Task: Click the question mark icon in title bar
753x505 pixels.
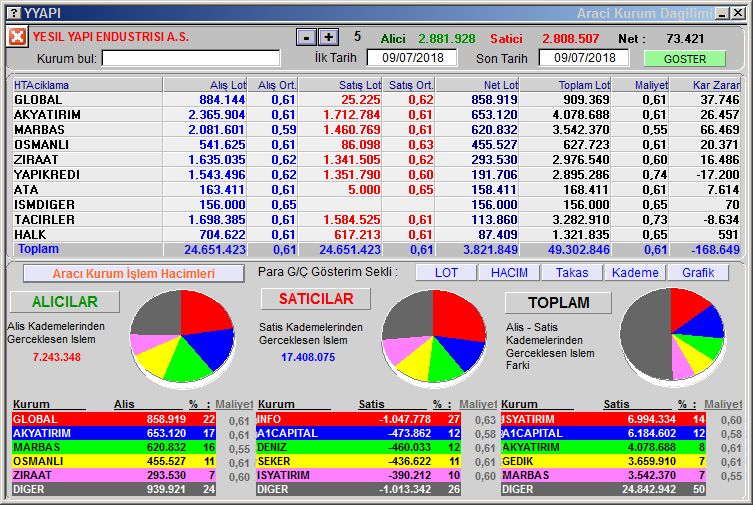Action: click(15, 13)
